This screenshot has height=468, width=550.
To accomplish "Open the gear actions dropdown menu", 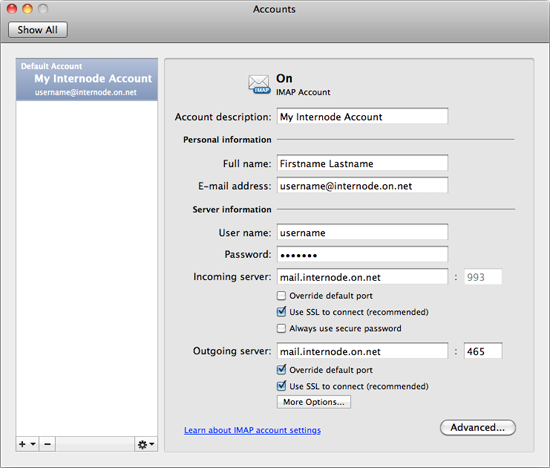I will (146, 444).
